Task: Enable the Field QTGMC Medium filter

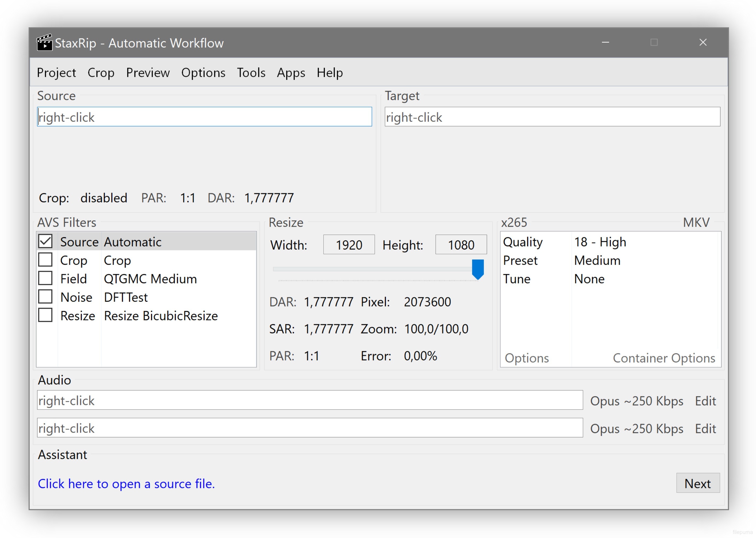Action: coord(46,278)
